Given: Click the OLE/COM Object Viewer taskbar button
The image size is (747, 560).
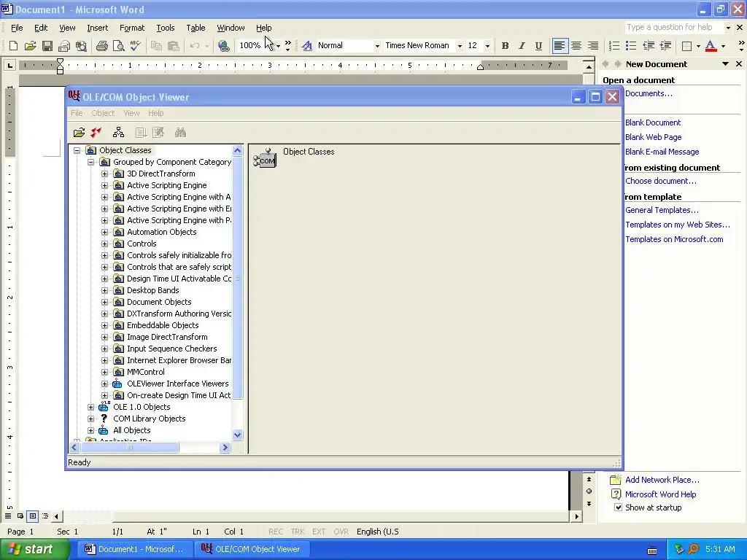Looking at the screenshot, I should click(x=252, y=549).
